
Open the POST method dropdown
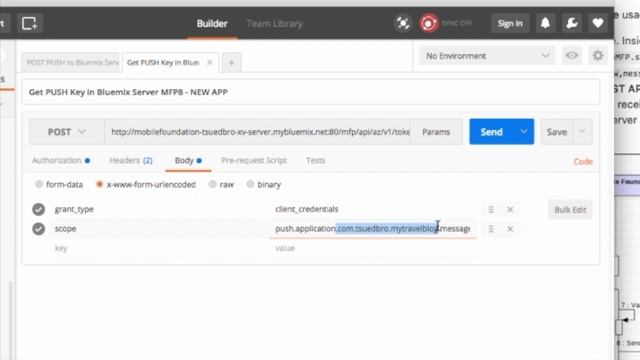click(x=67, y=132)
